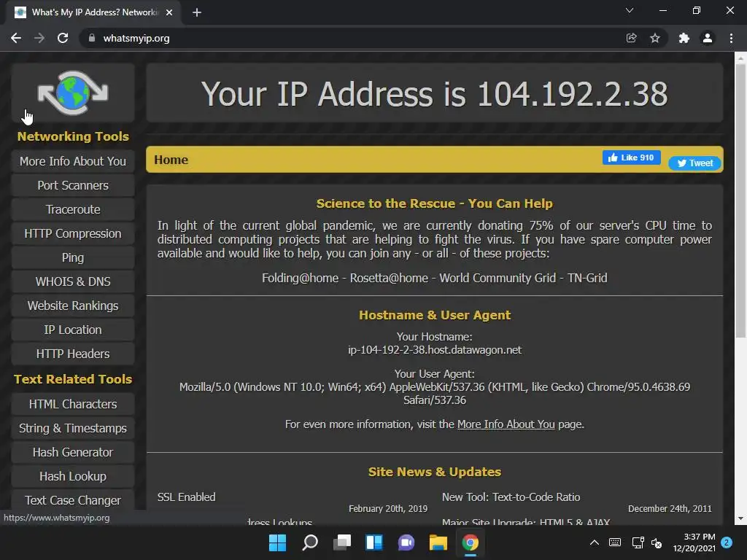Reload the whatsmyip.org page
Viewport: 747px width, 560px height.
(63, 38)
